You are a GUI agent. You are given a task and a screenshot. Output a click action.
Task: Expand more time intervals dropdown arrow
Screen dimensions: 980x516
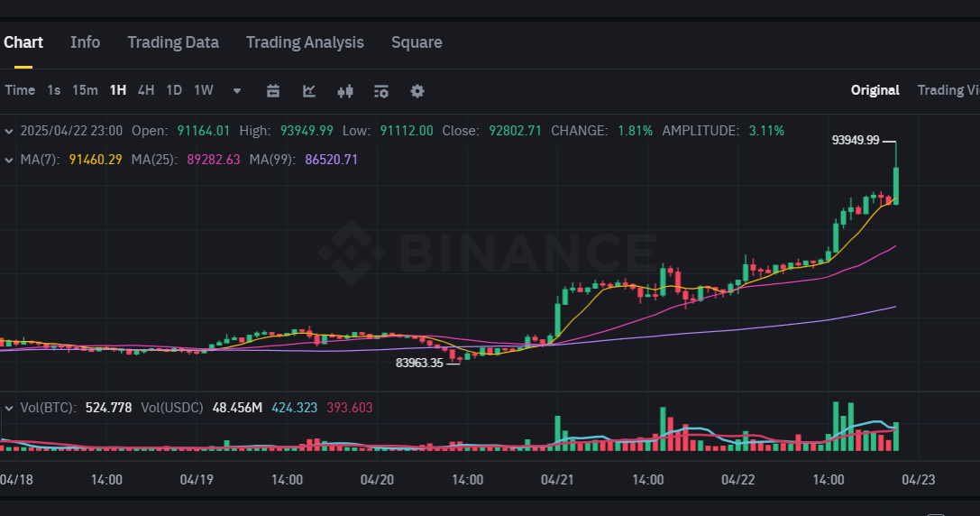237,91
